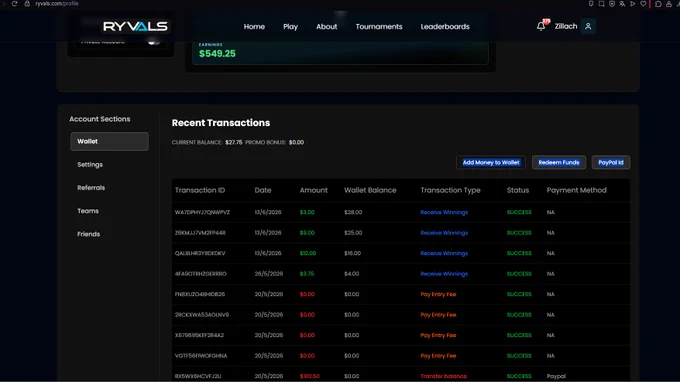The height and width of the screenshot is (382, 680).
Task: Open the notifications bell
Action: point(541,26)
